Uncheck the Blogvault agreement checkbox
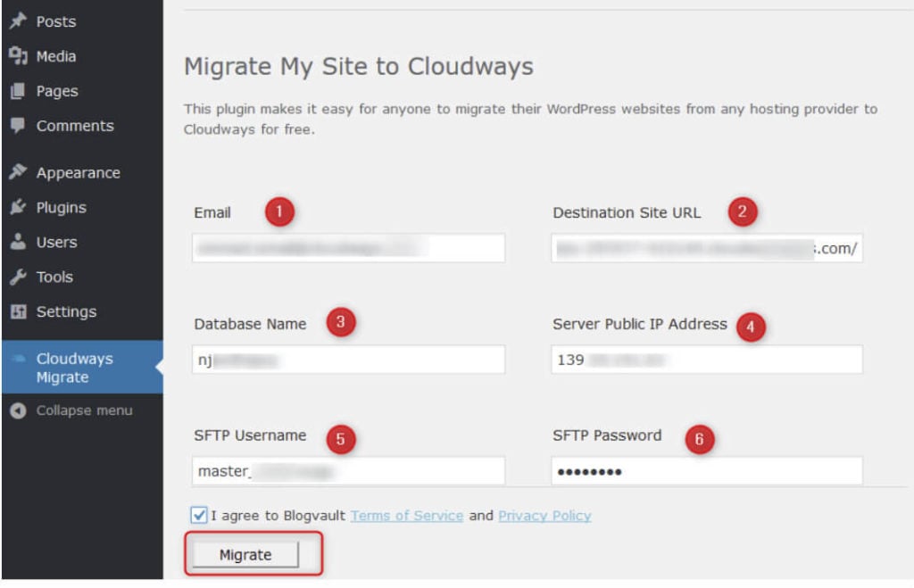This screenshot has height=588, width=914. [199, 515]
